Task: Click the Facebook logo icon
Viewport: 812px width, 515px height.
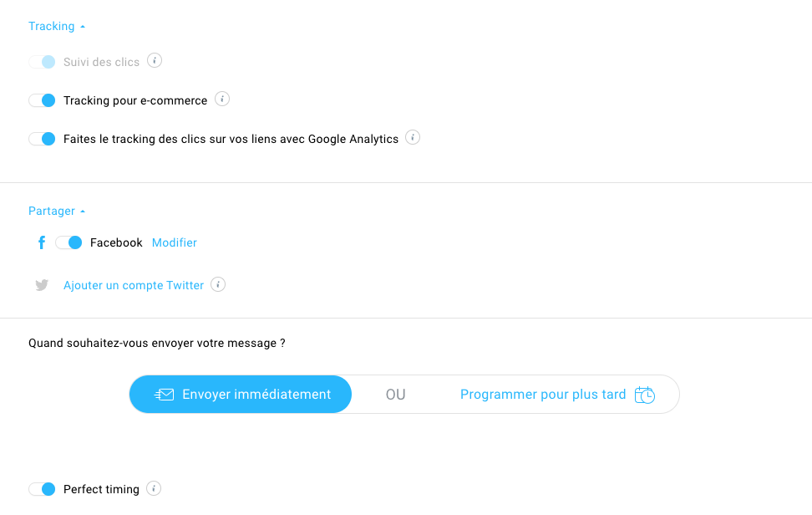Action: (42, 242)
